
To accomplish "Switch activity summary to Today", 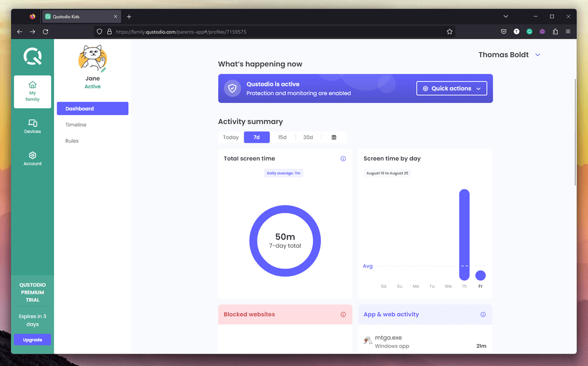I will (231, 137).
